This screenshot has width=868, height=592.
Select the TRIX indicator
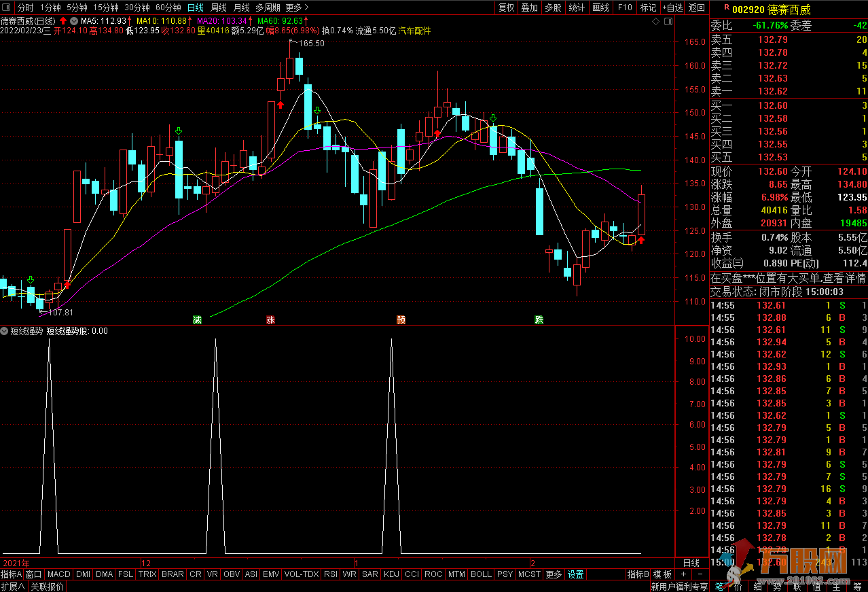[x=147, y=574]
